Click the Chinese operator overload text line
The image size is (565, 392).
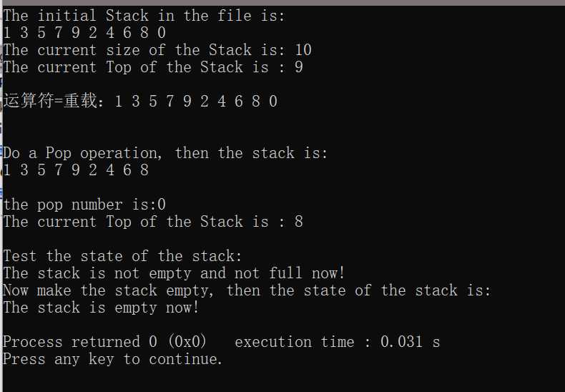pos(140,101)
